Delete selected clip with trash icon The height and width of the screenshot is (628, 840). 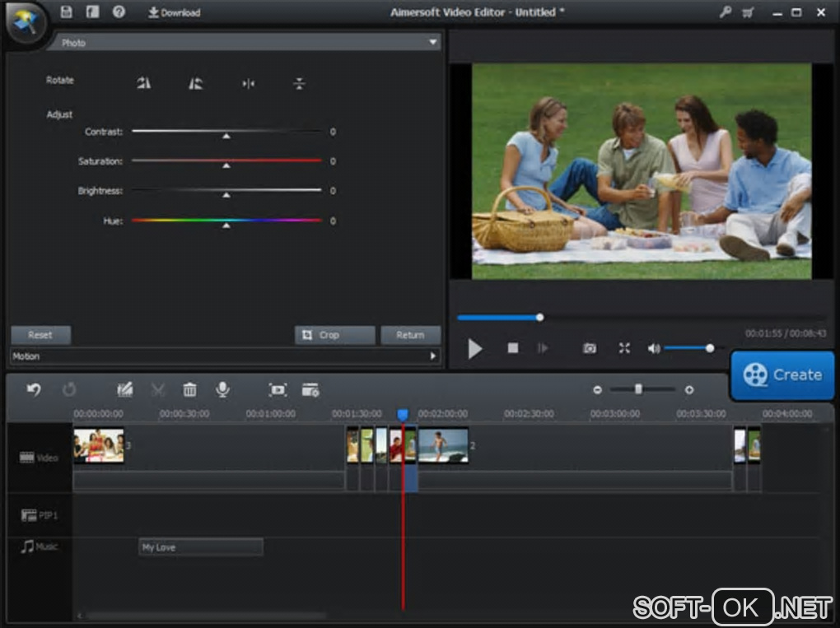[x=189, y=389]
